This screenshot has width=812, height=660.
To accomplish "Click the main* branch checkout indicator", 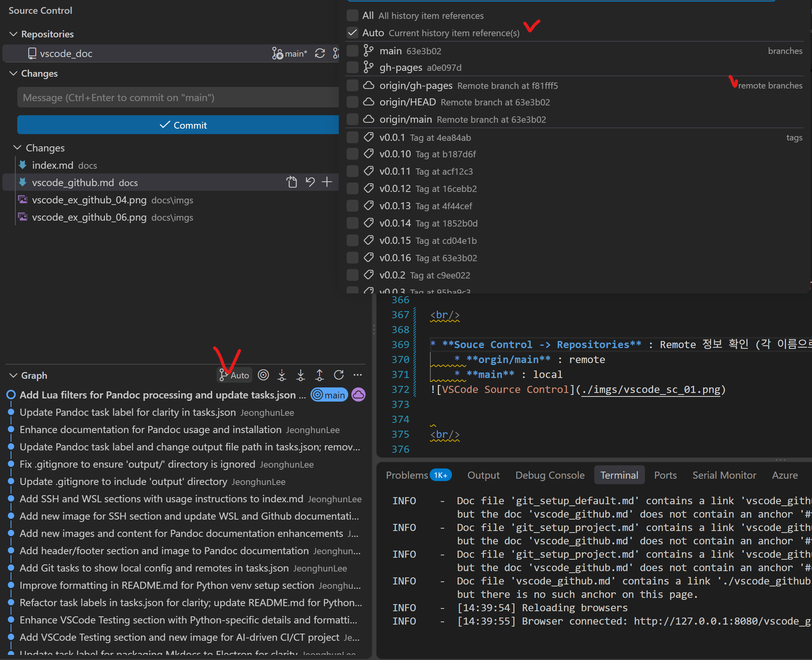I will (x=290, y=53).
